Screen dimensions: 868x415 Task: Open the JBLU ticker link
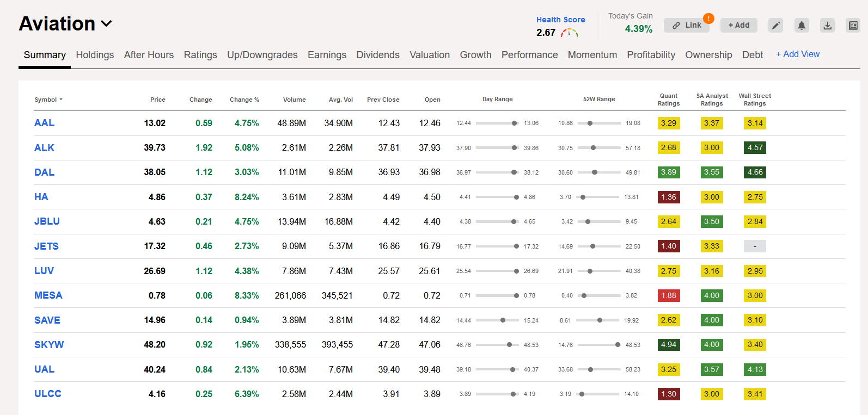[47, 221]
